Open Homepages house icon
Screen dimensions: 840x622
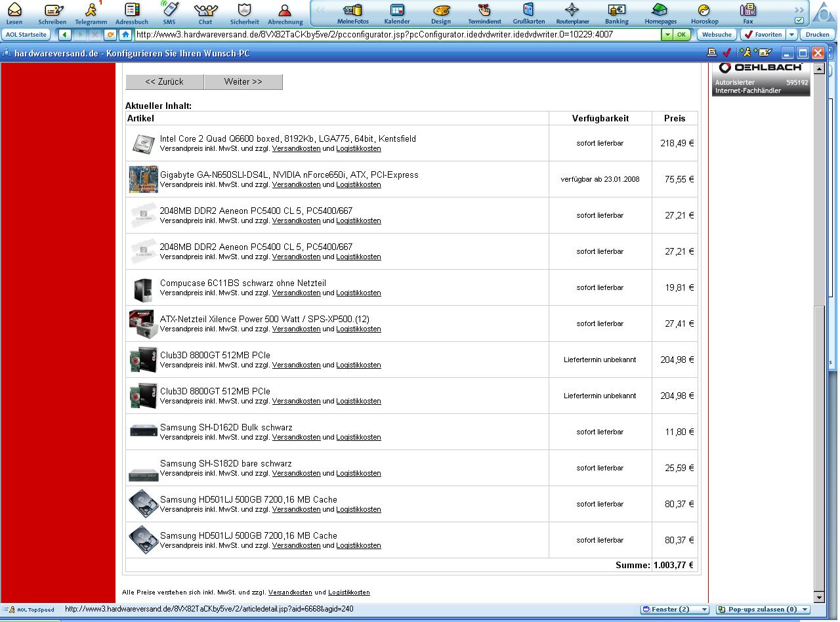660,10
